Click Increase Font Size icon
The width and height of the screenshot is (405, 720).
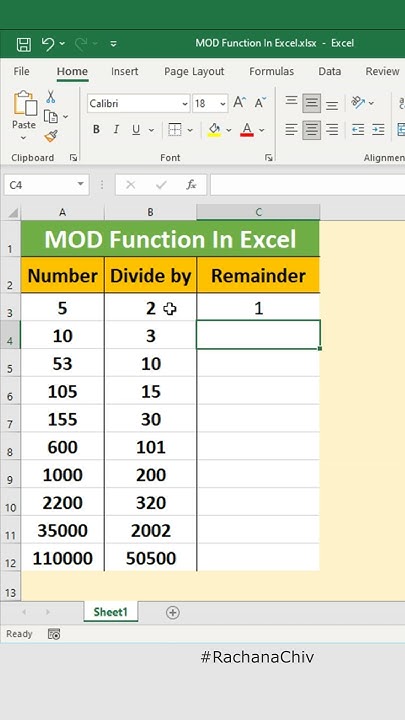click(x=240, y=103)
